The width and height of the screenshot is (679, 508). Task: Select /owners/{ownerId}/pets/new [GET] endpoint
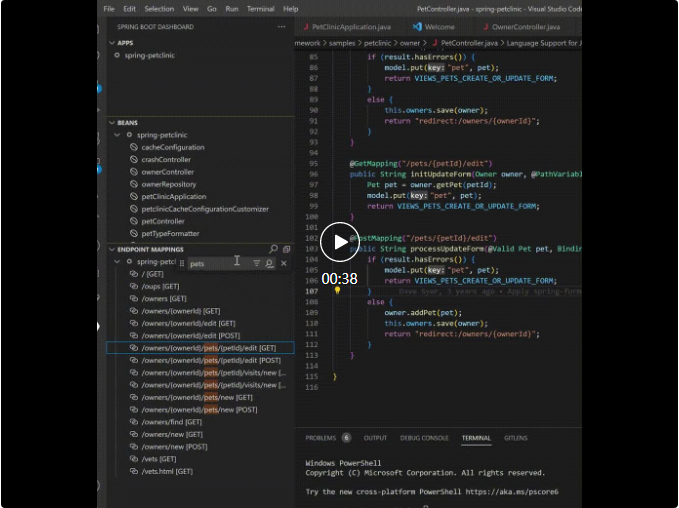(x=200, y=397)
